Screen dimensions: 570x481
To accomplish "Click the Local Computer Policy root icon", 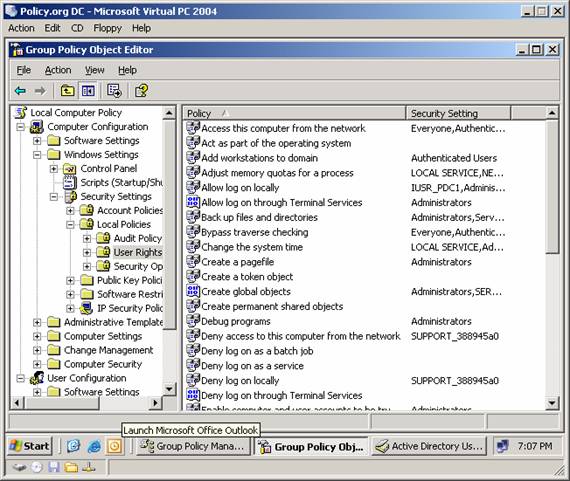I will point(20,113).
